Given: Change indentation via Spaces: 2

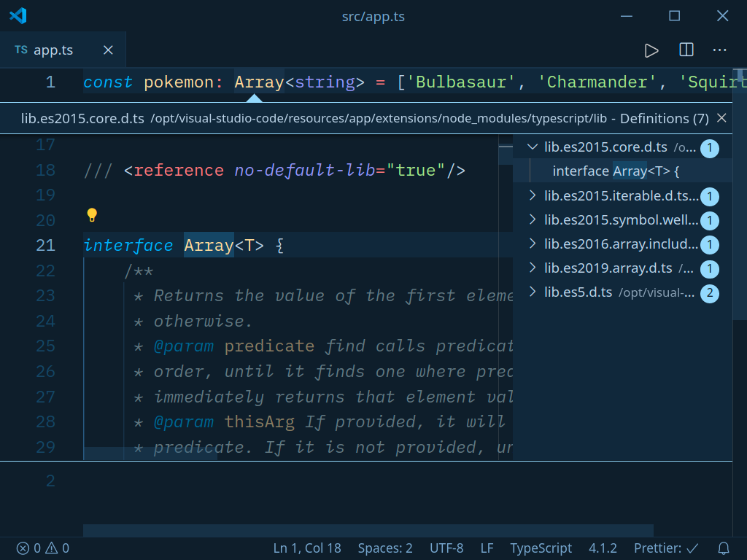Looking at the screenshot, I should (x=385, y=548).
